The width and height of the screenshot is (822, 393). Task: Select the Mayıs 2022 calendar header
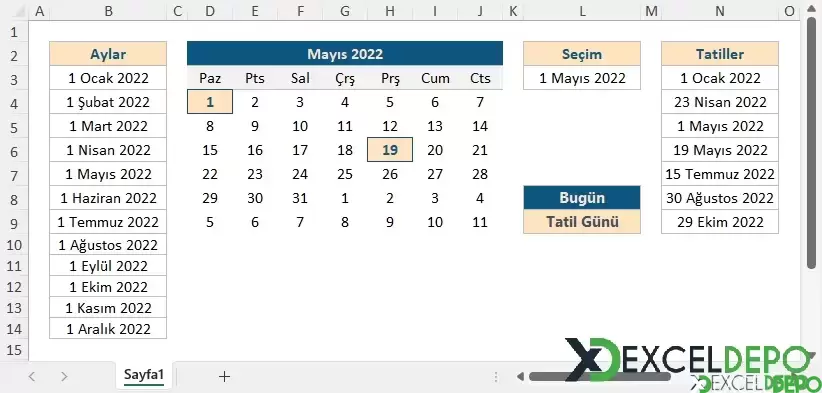pyautogui.click(x=345, y=53)
